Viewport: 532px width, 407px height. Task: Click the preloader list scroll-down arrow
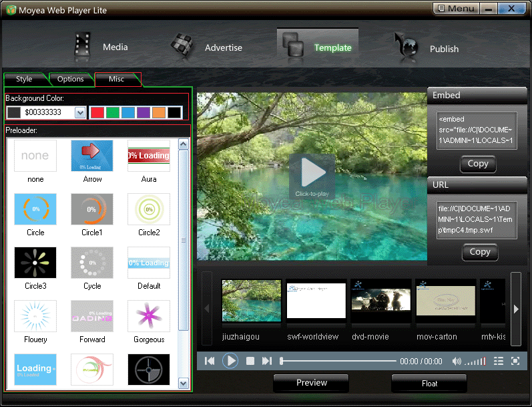[183, 384]
